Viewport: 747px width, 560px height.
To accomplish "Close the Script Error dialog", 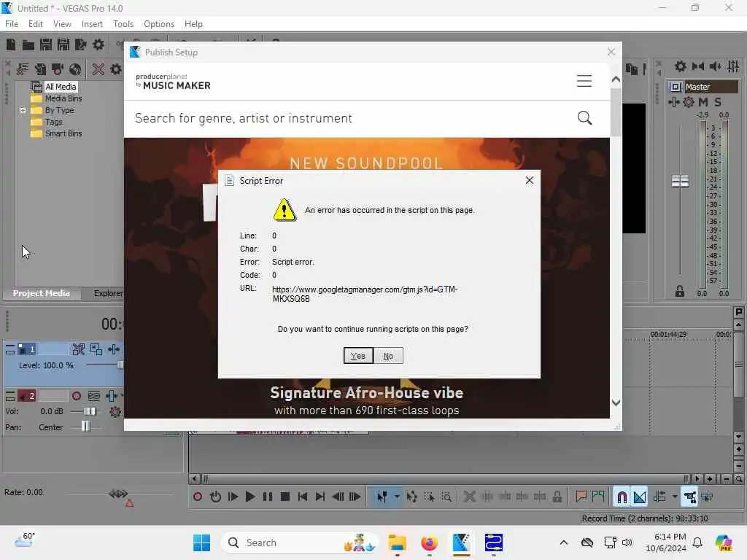I will tap(530, 180).
